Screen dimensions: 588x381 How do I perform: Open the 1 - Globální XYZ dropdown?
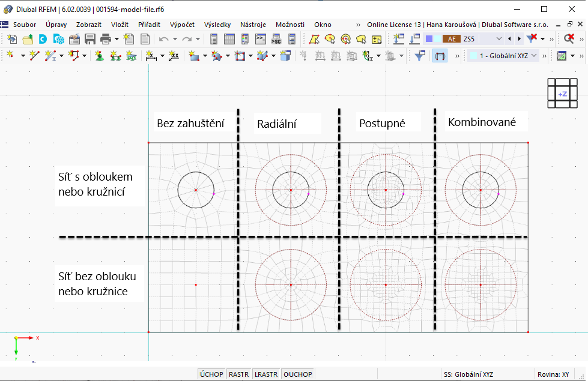(534, 56)
